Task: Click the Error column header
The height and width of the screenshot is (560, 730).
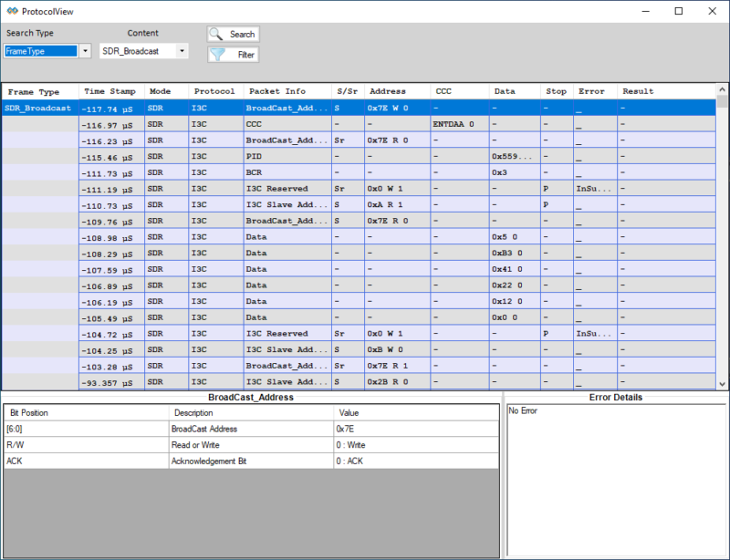Action: click(591, 91)
